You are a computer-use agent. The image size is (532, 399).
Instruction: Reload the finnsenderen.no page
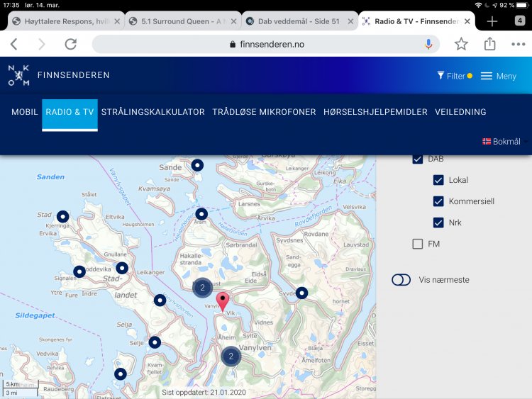[70, 44]
